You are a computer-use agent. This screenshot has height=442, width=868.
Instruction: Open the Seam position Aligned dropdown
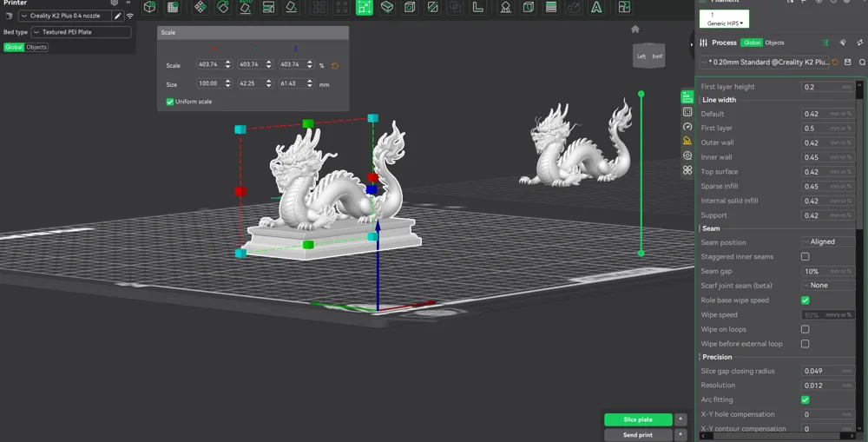tap(827, 241)
